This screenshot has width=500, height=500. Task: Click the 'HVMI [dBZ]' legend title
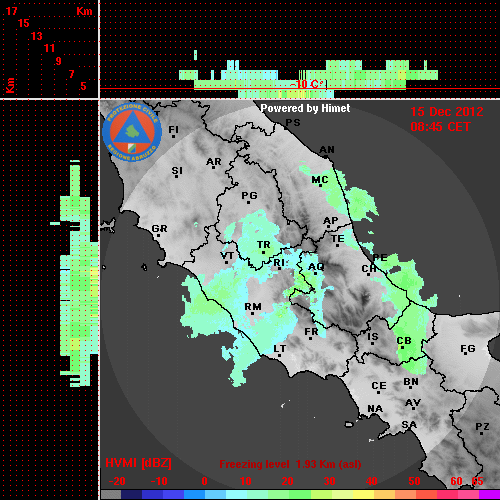coord(138,463)
